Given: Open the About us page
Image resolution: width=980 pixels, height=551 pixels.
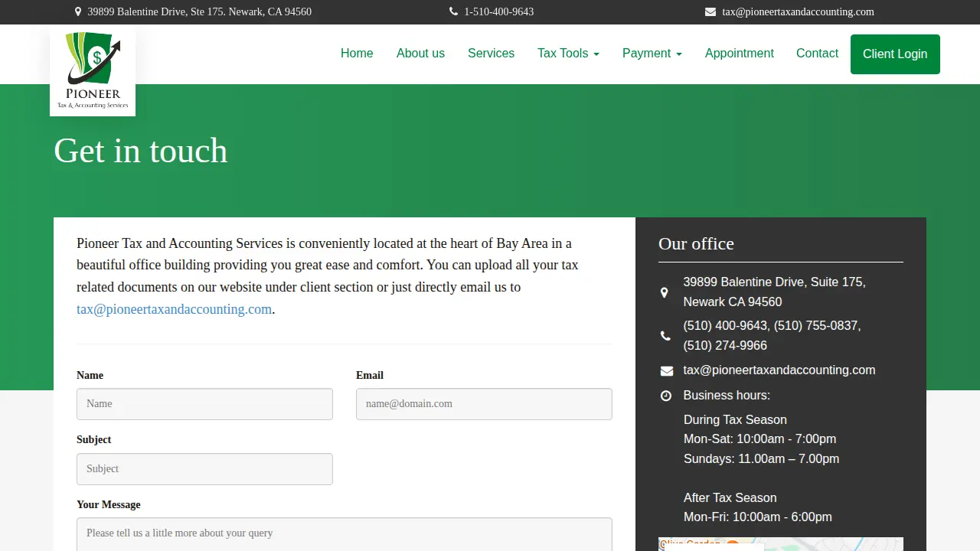Looking at the screenshot, I should [x=420, y=54].
